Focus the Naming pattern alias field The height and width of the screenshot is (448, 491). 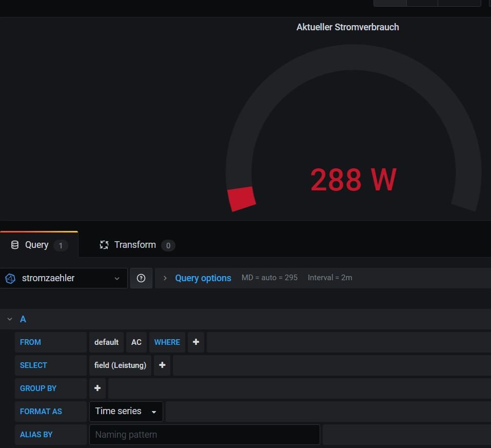(x=204, y=435)
